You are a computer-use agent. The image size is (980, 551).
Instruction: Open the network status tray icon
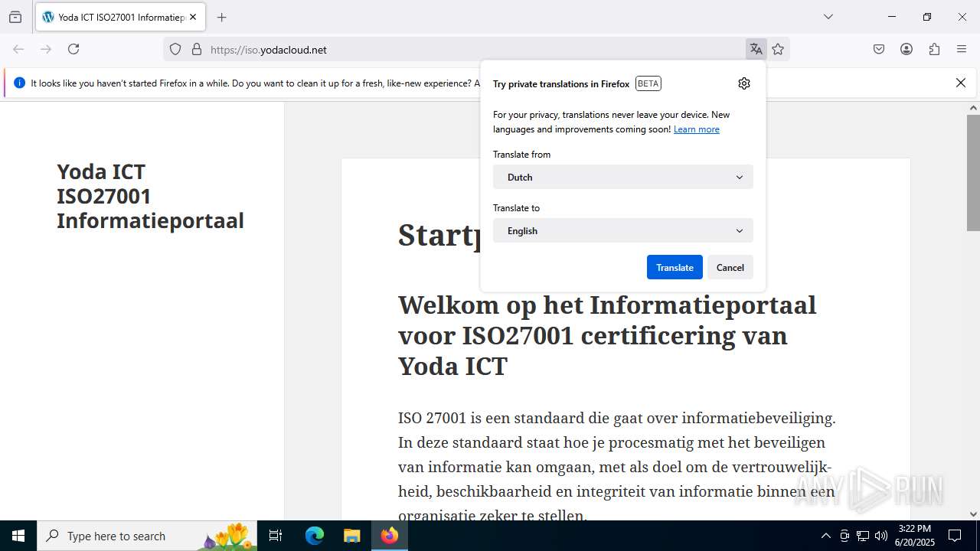pos(863,536)
